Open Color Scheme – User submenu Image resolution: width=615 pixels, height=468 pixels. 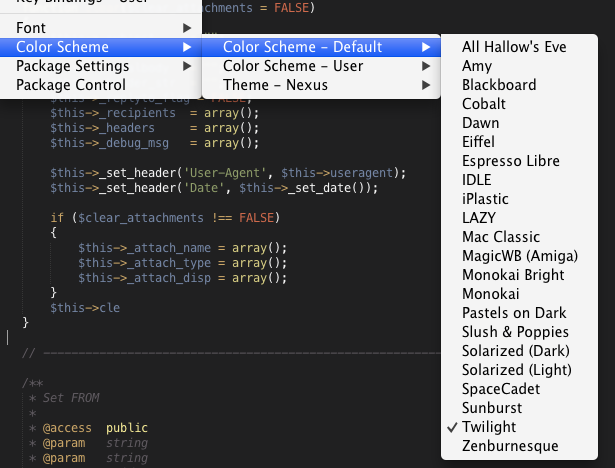(x=321, y=66)
